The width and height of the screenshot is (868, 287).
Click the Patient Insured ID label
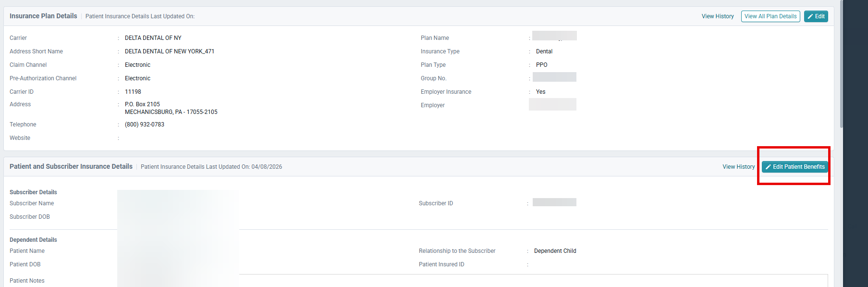441,264
